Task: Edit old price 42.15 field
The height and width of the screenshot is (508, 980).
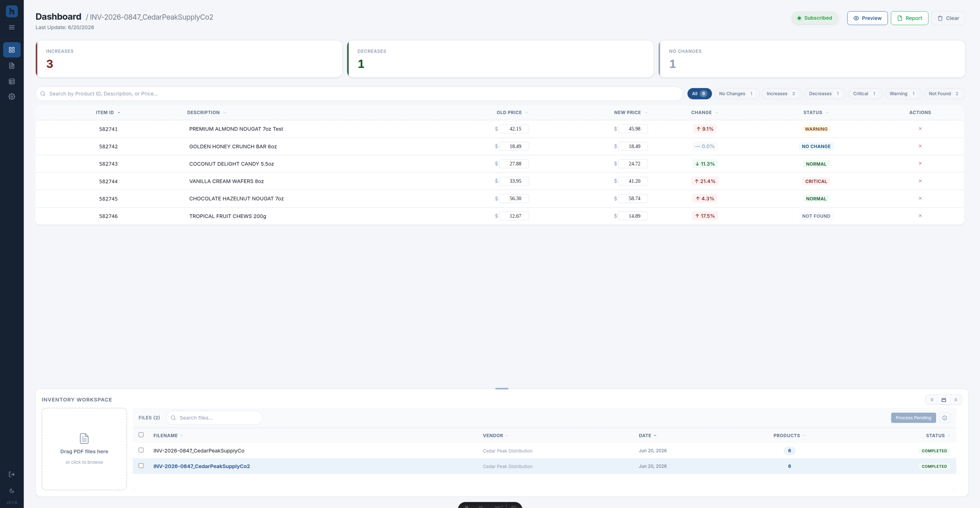Action: pos(514,129)
